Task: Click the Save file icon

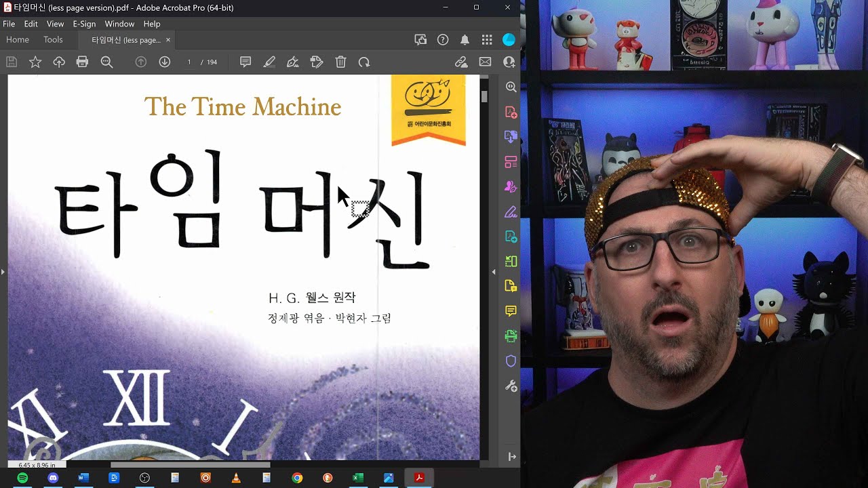Action: pyautogui.click(x=12, y=62)
